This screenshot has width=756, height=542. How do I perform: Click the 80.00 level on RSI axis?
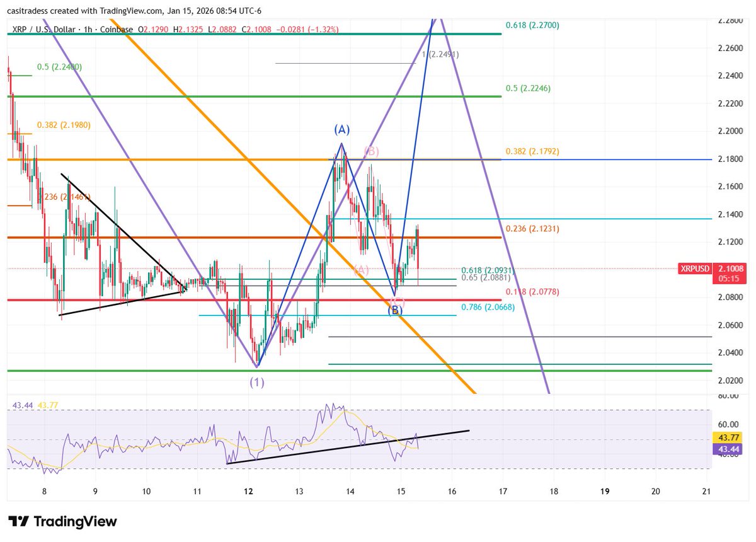(x=730, y=396)
